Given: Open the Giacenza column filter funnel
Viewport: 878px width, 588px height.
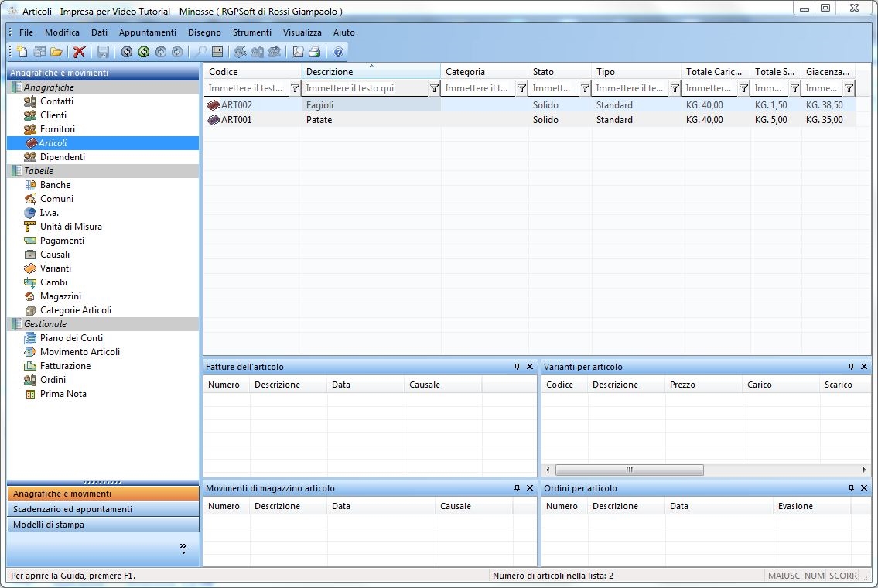Looking at the screenshot, I should 849,88.
